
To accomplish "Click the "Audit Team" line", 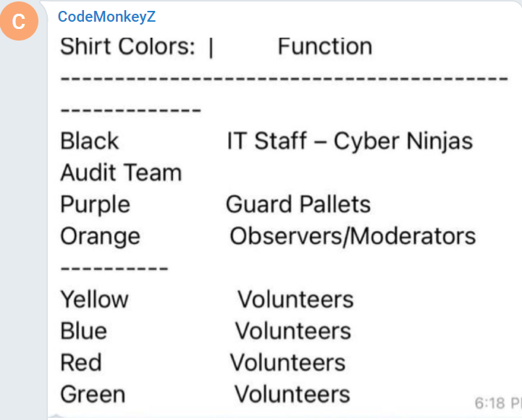I will [121, 172].
